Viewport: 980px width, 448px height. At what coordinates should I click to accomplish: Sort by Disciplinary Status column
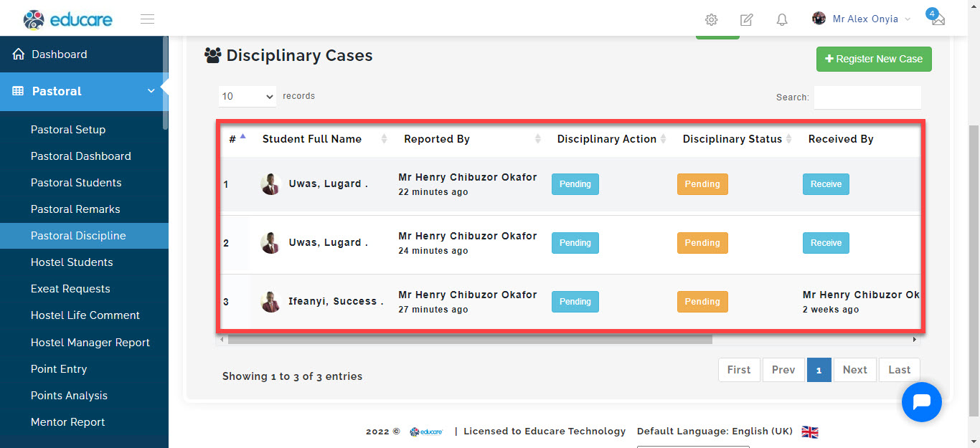(788, 139)
